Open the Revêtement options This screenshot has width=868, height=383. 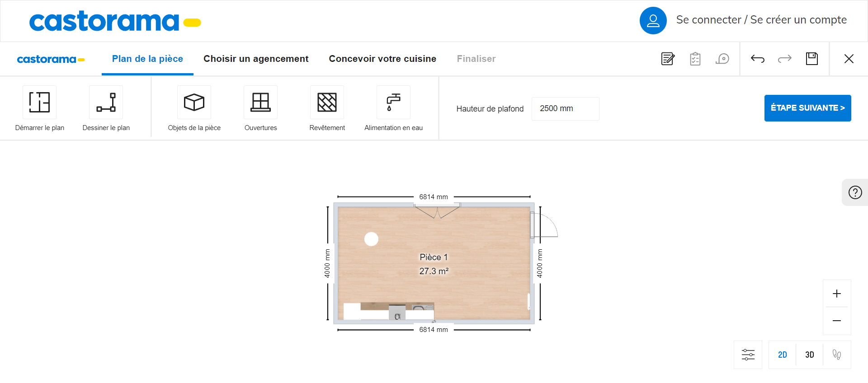click(327, 102)
